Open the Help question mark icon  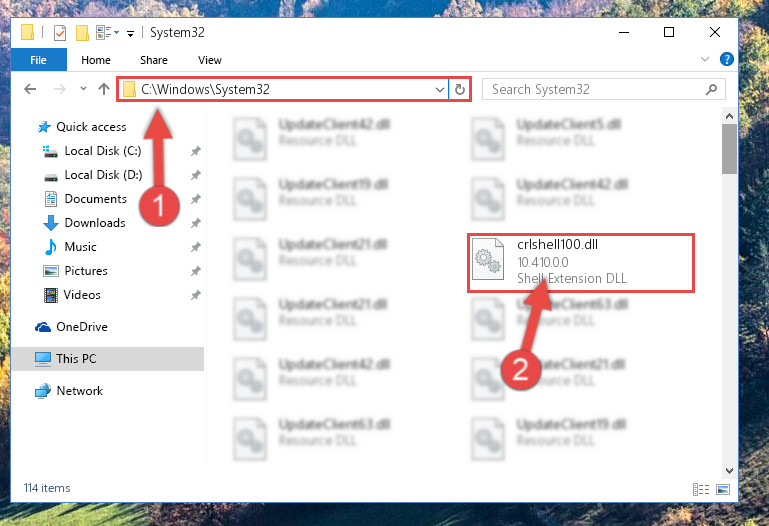[726, 59]
